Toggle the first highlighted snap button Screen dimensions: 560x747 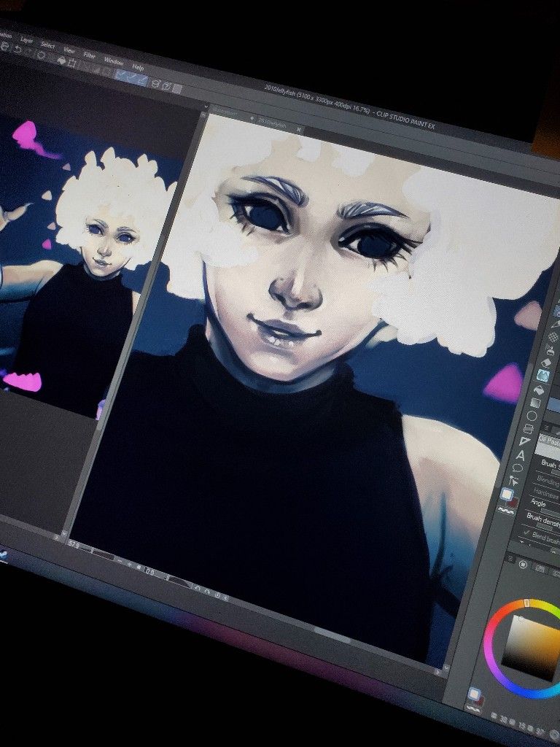point(120,75)
